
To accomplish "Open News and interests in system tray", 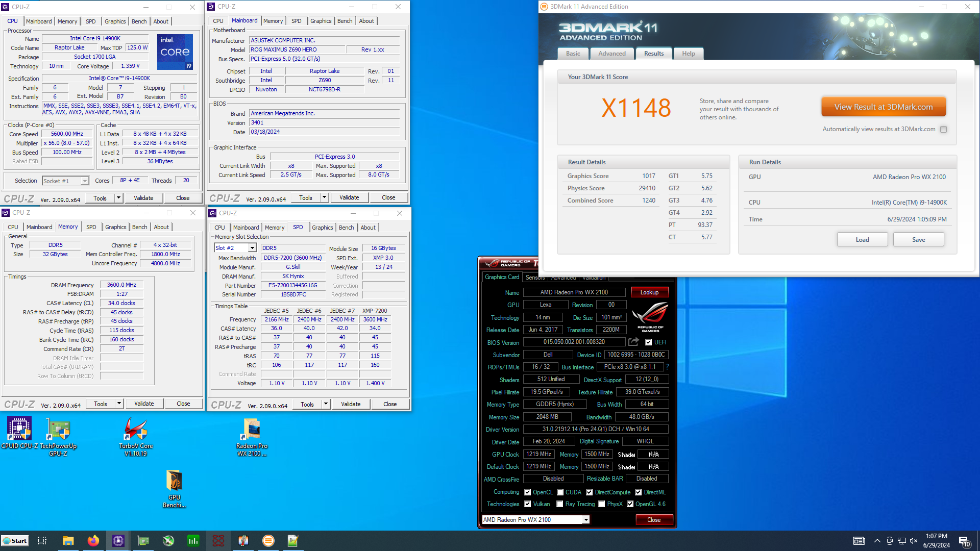I will 859,541.
